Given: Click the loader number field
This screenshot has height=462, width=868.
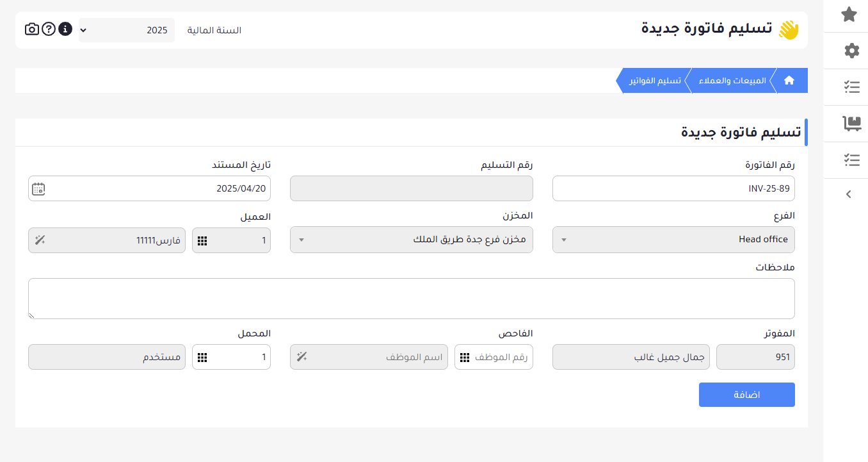Looking at the screenshot, I should [x=231, y=357].
